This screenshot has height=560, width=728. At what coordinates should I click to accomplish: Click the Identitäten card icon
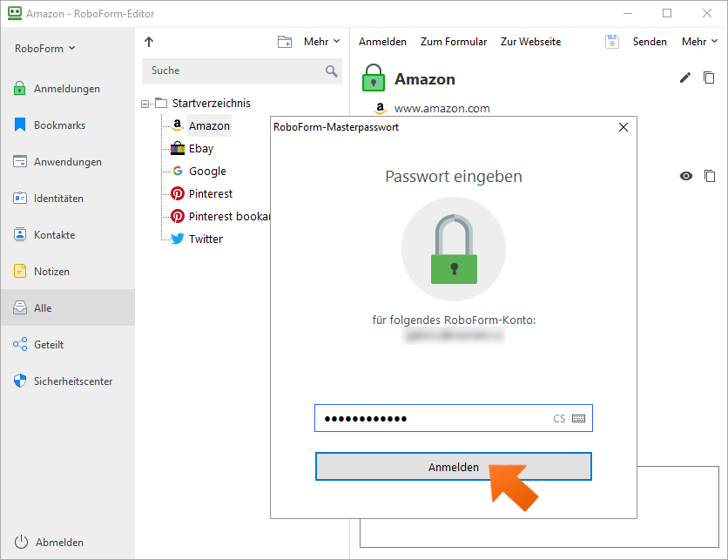pos(20,198)
